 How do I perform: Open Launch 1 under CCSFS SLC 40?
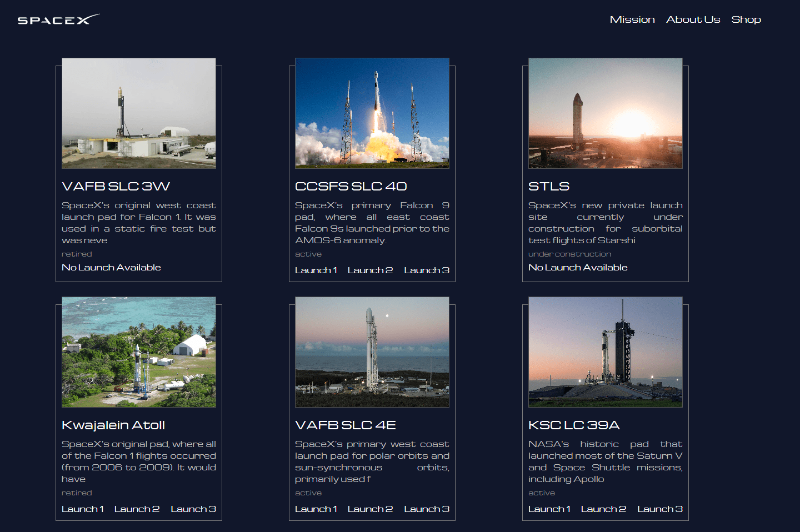tap(316, 270)
